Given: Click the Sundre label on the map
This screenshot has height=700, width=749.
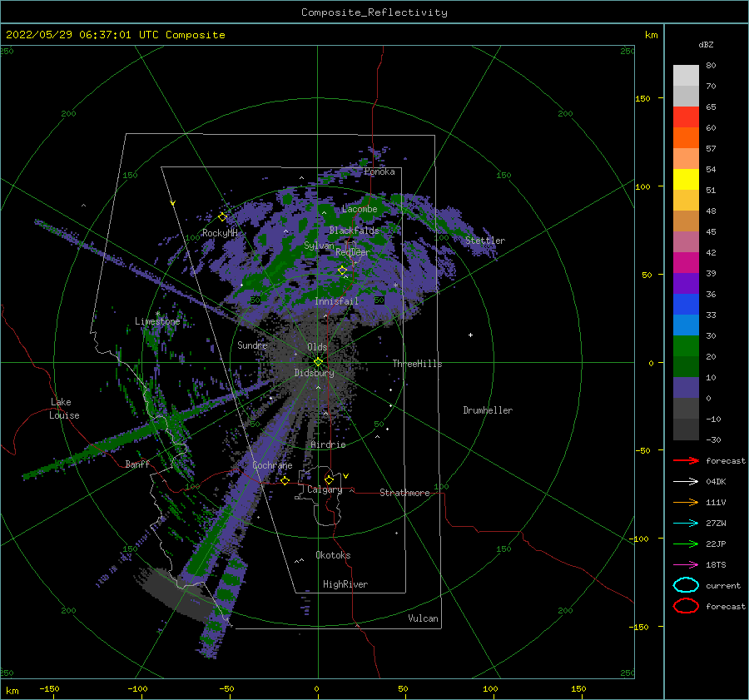Looking at the screenshot, I should 252,345.
